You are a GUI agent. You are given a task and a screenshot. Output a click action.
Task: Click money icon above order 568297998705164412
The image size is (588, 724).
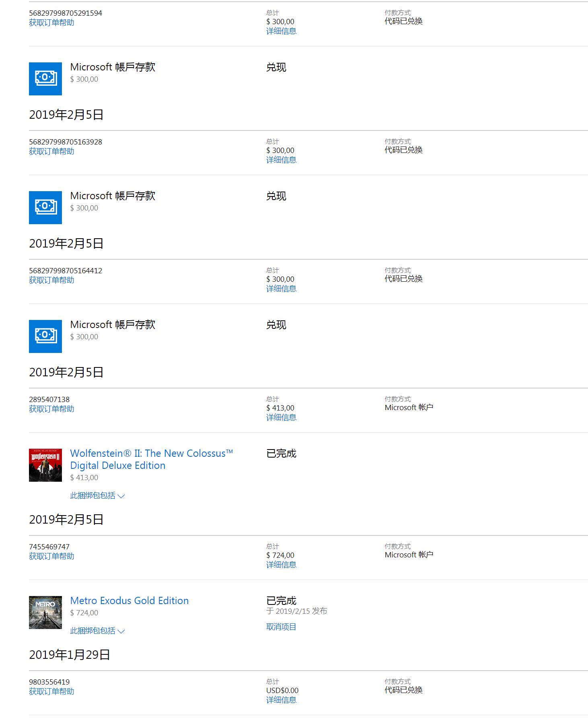tap(45, 208)
